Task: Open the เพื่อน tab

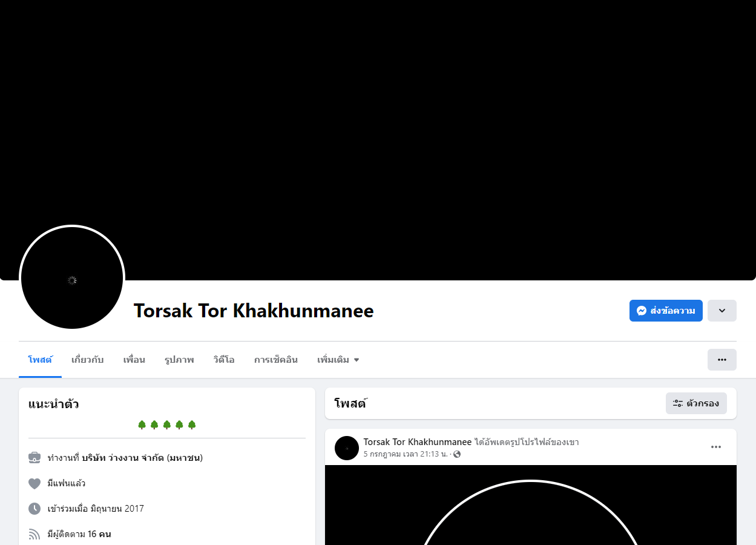Action: coord(134,360)
